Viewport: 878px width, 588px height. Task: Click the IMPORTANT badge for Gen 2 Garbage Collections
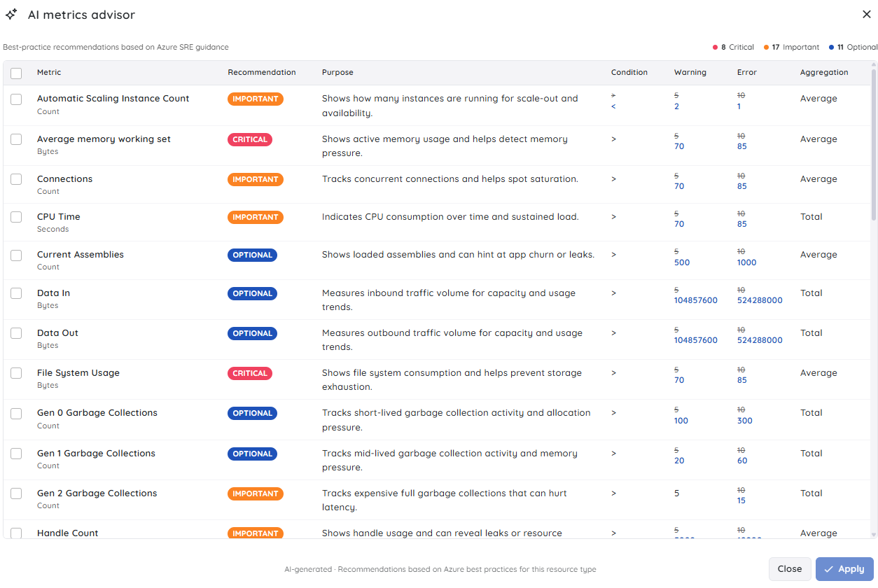pos(256,493)
